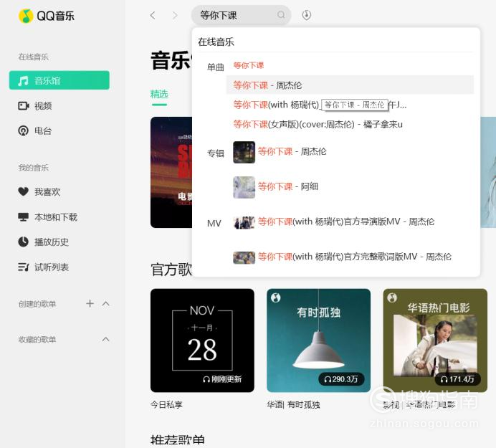Image resolution: width=496 pixels, height=448 pixels.
Task: Choose 等你下课(女声版) by 橘子拿来u
Action: pyautogui.click(x=318, y=124)
